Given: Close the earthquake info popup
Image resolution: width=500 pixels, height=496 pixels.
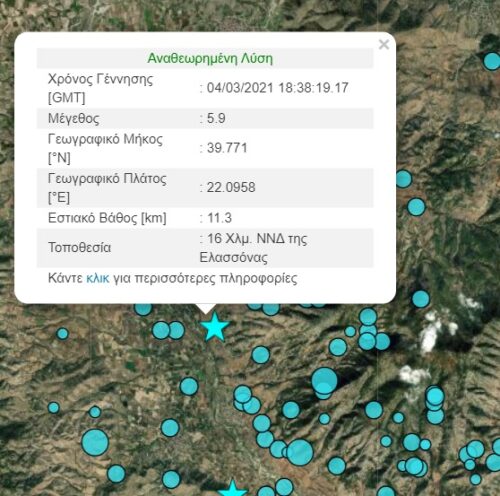Looking at the screenshot, I should [x=384, y=44].
